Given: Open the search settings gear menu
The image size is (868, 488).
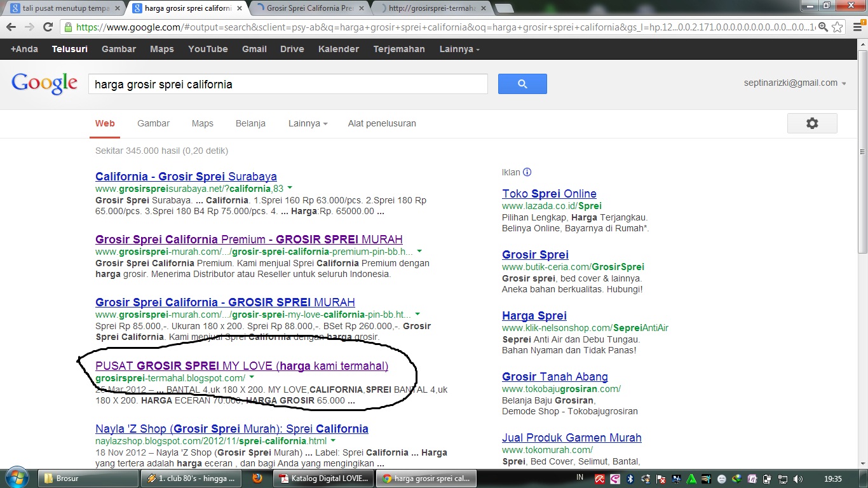Looking at the screenshot, I should click(812, 123).
